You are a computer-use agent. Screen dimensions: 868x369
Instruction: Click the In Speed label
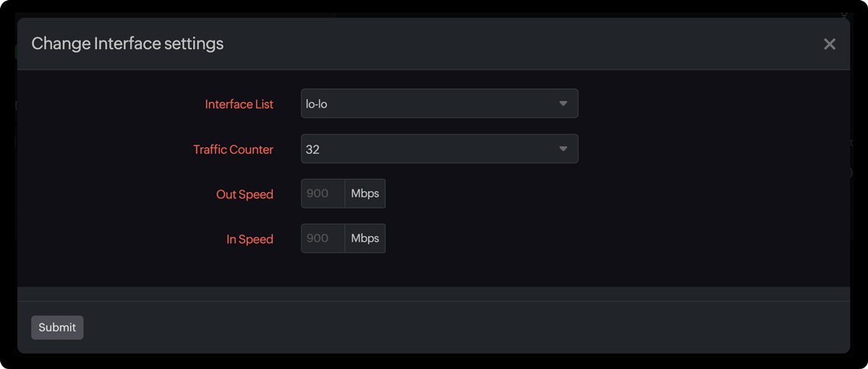click(x=250, y=239)
